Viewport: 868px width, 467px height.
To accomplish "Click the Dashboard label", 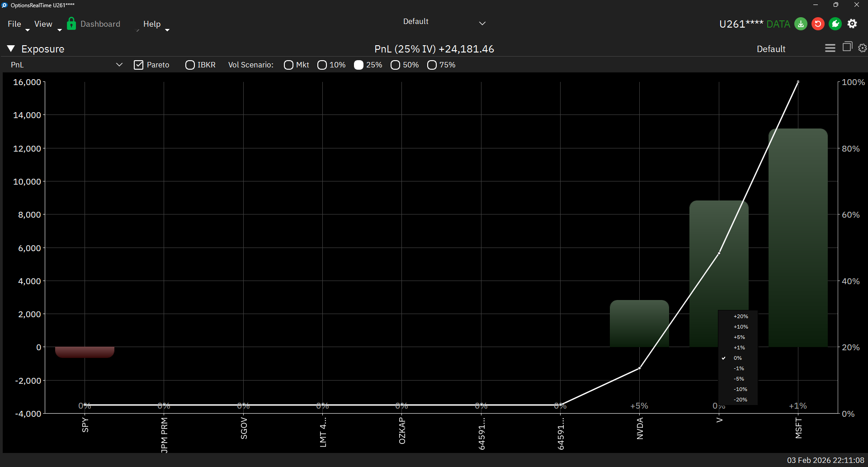I will pyautogui.click(x=100, y=24).
